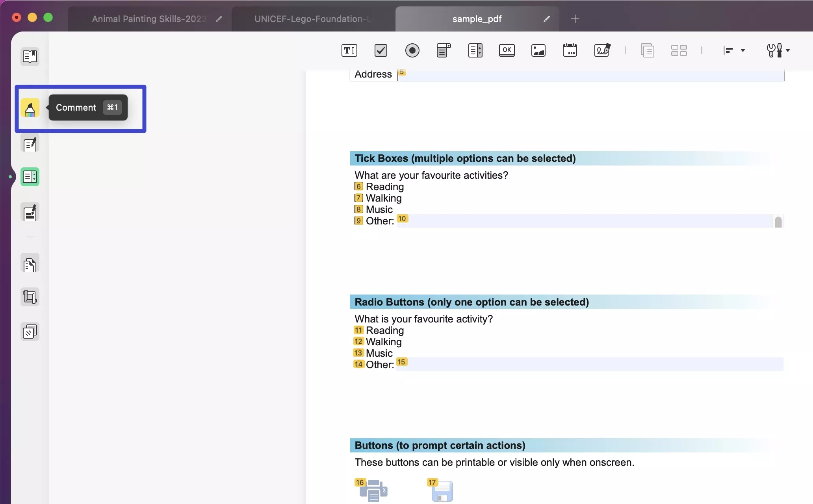This screenshot has width=813, height=504.
Task: Open the form tools wrench dropdown
Action: [778, 50]
